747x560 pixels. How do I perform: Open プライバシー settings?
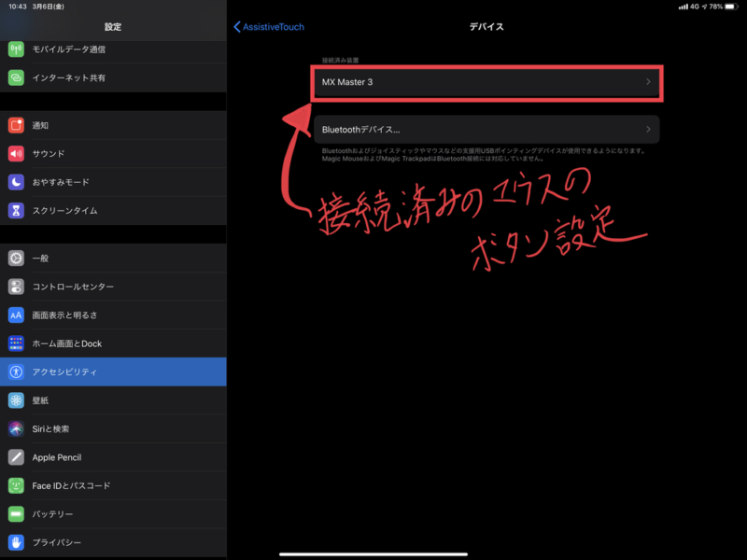(113, 542)
